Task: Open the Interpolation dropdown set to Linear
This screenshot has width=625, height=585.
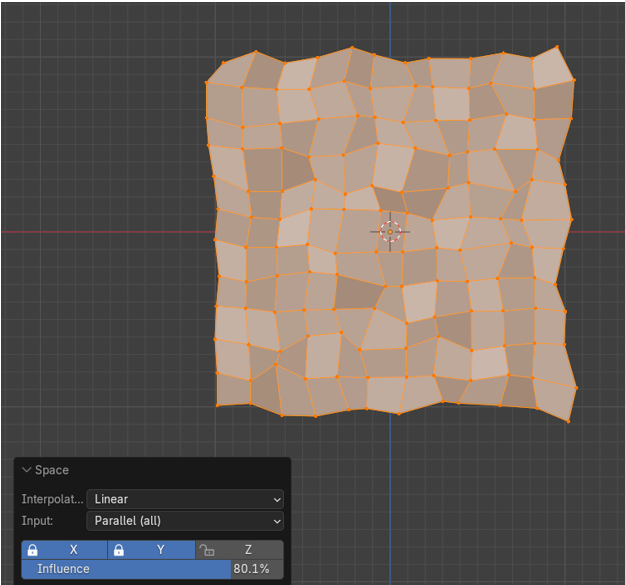Action: coord(185,499)
